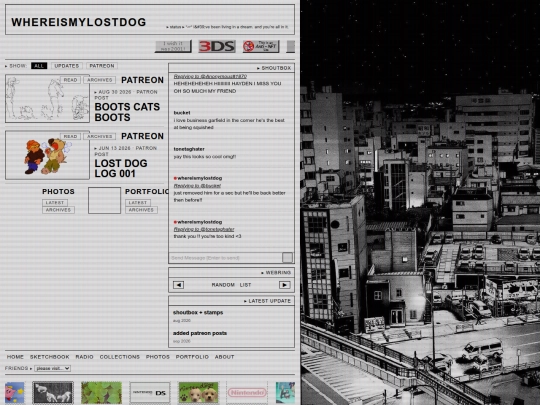Show all posts with ALL filter
This screenshot has height=405, width=540.
tap(39, 66)
